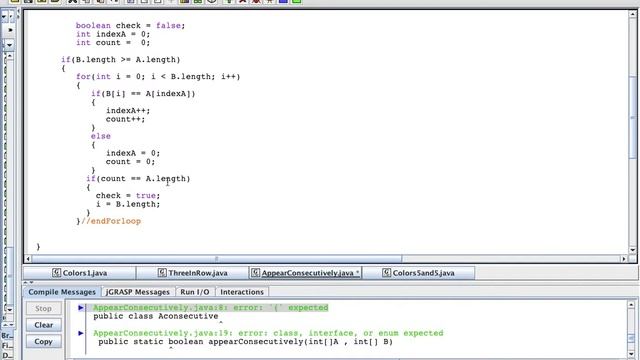The height and width of the screenshot is (360, 640).
Task: Open the Fi... find tab in sidebar
Action: tap(7, 345)
